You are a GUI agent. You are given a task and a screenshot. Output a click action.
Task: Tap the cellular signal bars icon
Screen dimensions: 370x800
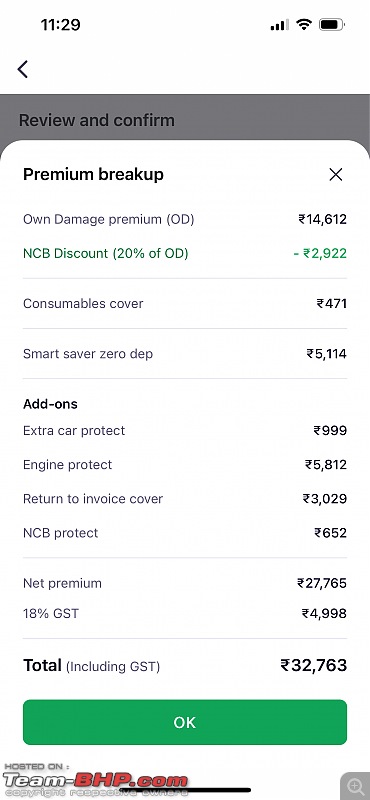(x=279, y=24)
